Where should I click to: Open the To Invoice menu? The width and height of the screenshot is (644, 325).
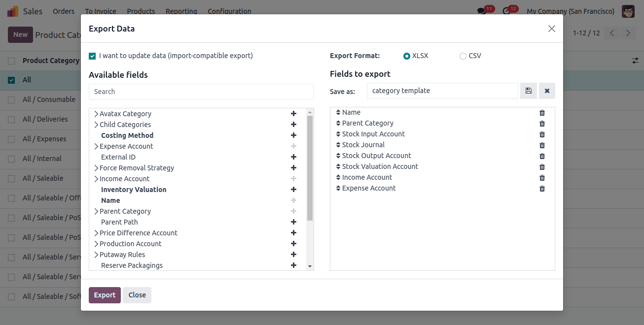tap(101, 11)
